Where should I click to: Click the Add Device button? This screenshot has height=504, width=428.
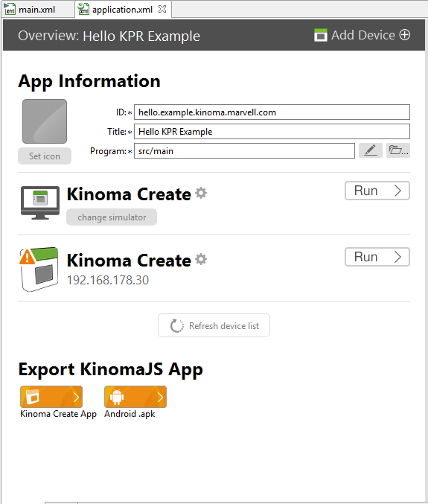[362, 35]
